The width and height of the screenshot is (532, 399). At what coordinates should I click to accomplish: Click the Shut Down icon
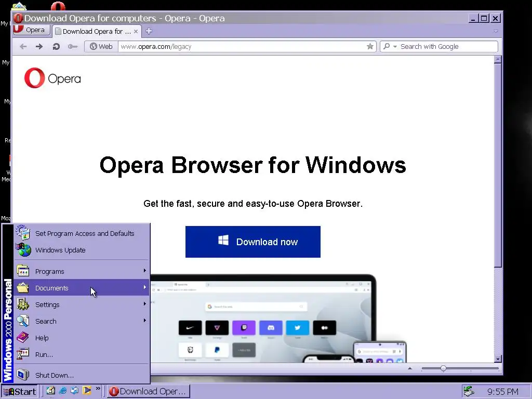point(23,375)
